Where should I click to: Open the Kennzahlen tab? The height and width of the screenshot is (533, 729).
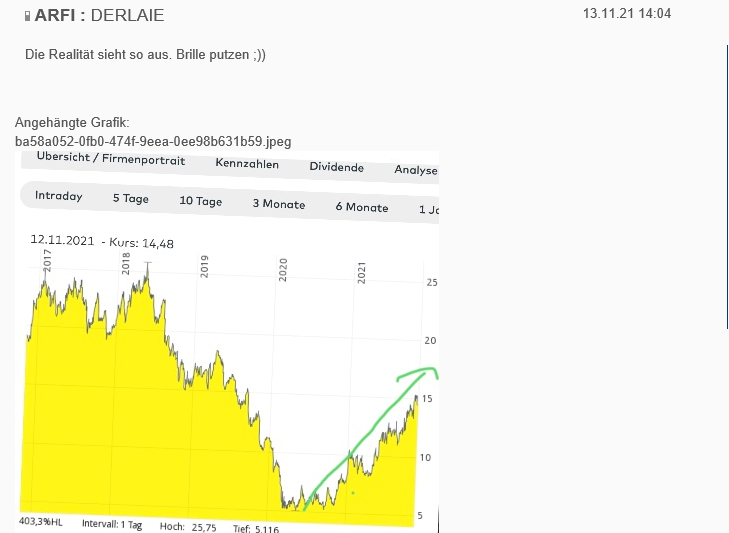247,164
